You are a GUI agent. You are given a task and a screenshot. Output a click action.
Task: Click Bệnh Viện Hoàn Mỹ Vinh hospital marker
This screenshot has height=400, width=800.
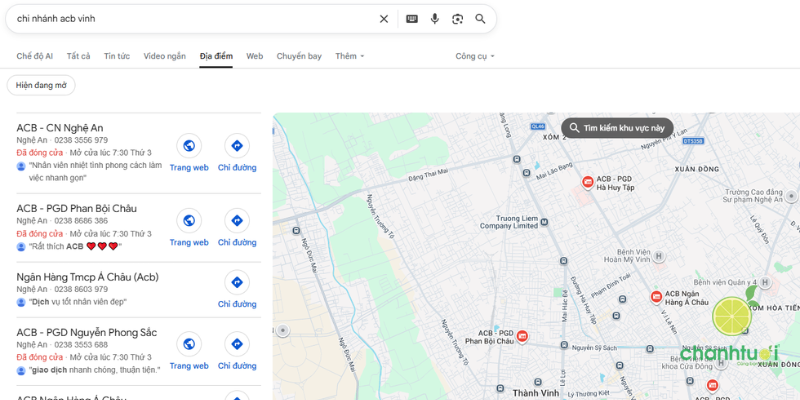pos(659,256)
